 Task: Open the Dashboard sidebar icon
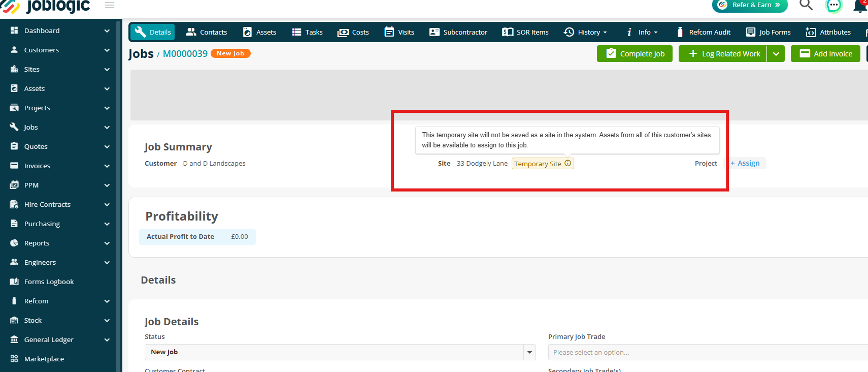tap(14, 30)
